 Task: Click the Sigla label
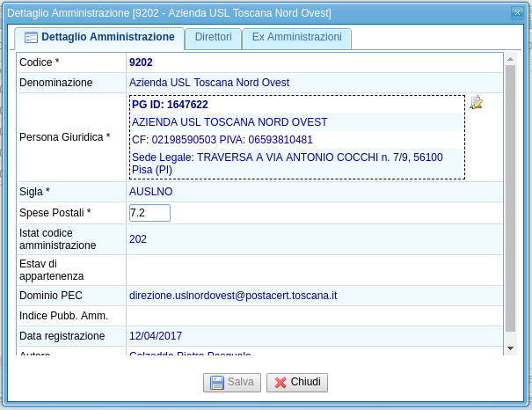click(34, 192)
